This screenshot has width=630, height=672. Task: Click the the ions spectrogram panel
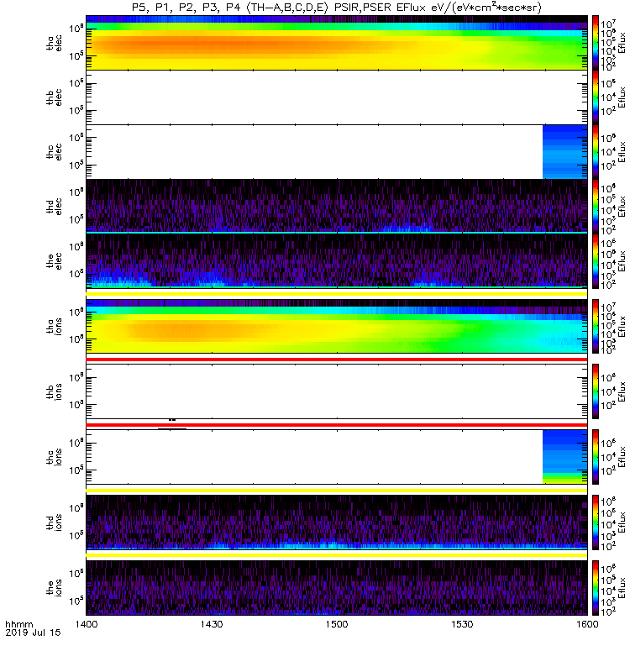click(337, 587)
